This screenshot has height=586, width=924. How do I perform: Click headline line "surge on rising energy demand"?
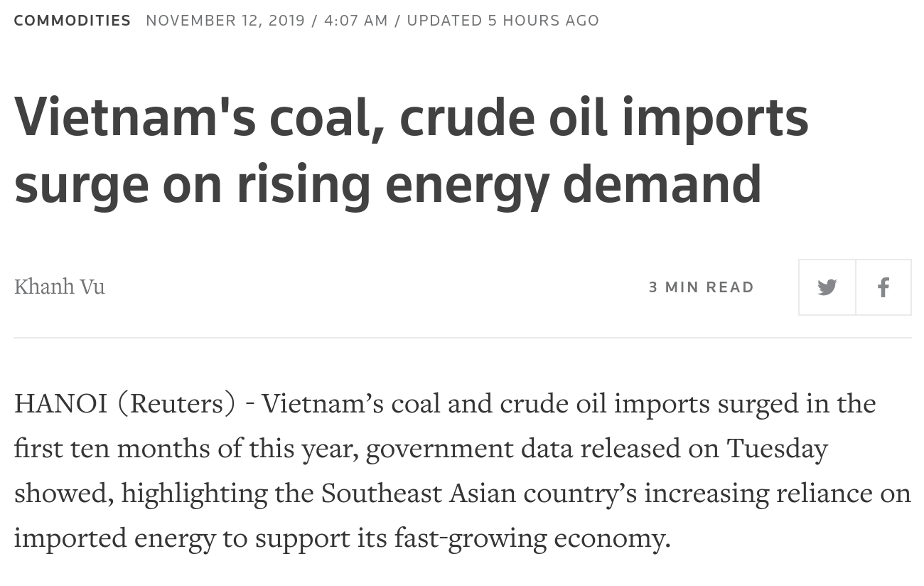tap(387, 183)
